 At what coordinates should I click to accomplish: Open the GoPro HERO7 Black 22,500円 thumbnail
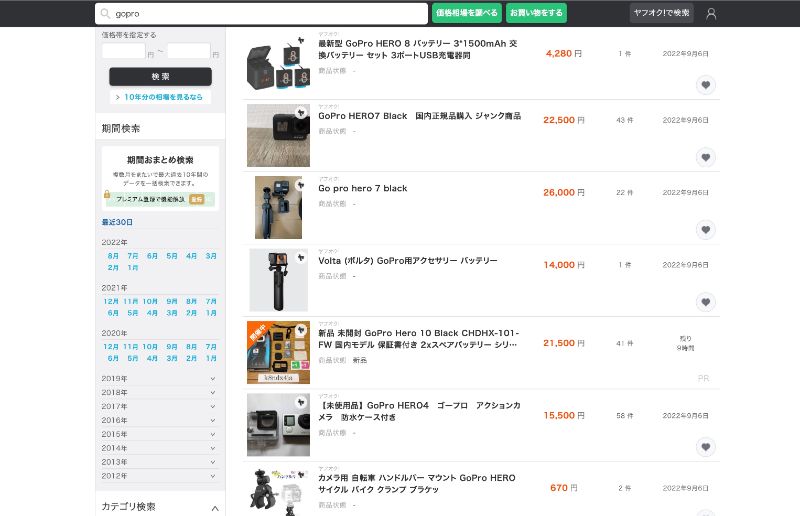click(278, 135)
